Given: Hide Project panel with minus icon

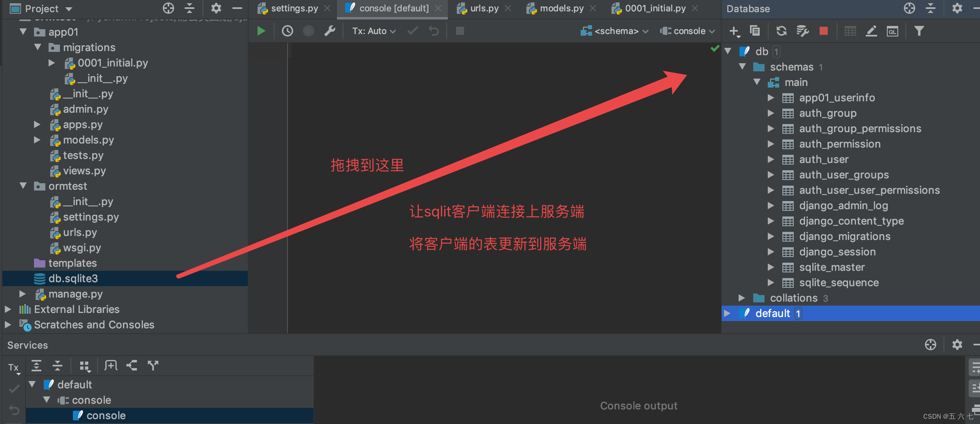Looking at the screenshot, I should (x=237, y=8).
